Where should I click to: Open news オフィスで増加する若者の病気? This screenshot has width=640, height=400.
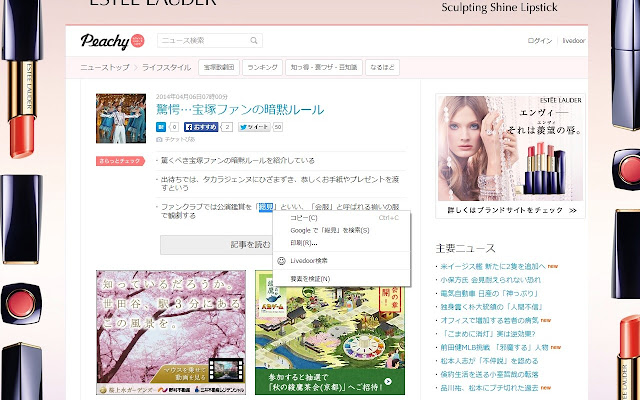[489, 320]
